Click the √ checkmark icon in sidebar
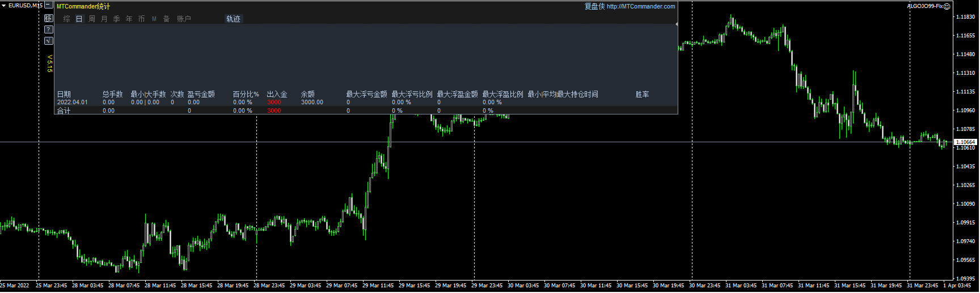Viewport: 980px width, 293px height. [49, 41]
